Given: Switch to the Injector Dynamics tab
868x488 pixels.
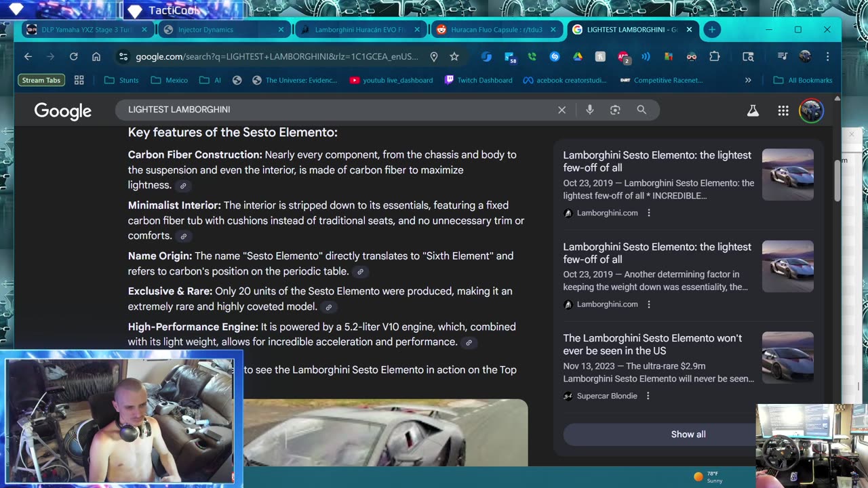Looking at the screenshot, I should click(x=224, y=30).
